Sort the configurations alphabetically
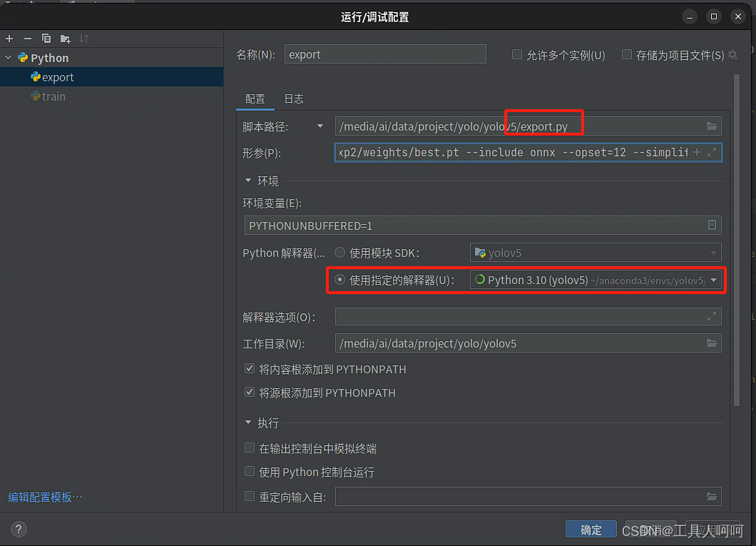Image resolution: width=756 pixels, height=546 pixels. 83,39
